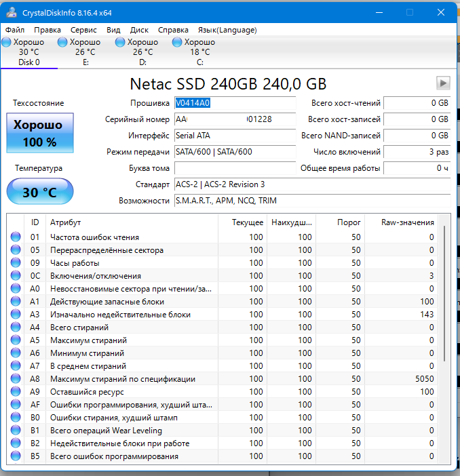Click the Общее время работы value 0 ч

pos(417,168)
